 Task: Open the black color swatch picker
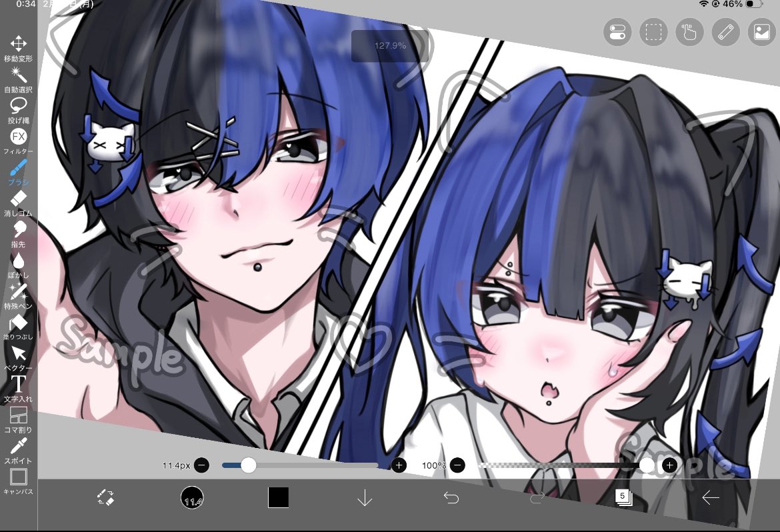pos(278,497)
